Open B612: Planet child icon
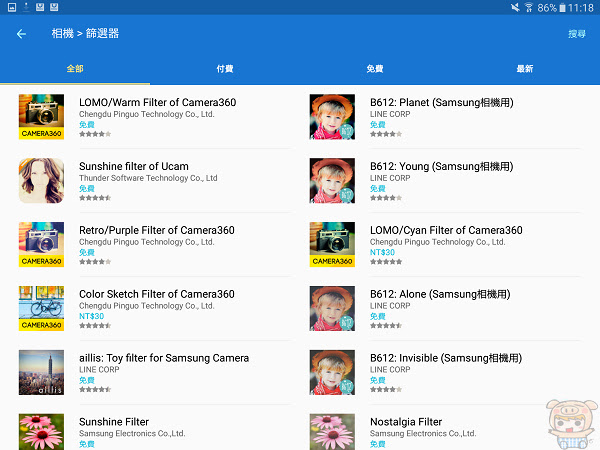The width and height of the screenshot is (600, 450). point(332,117)
